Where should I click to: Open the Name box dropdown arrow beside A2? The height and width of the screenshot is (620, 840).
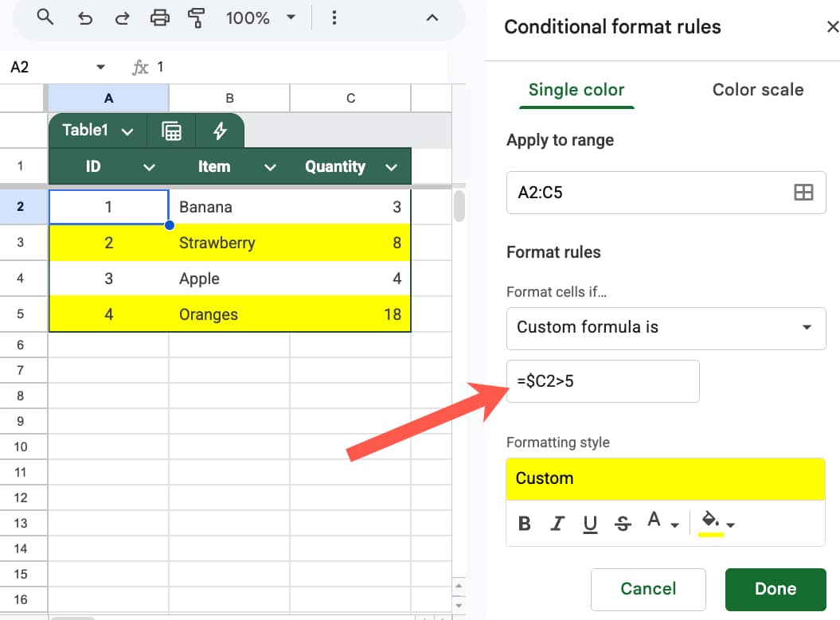point(100,67)
